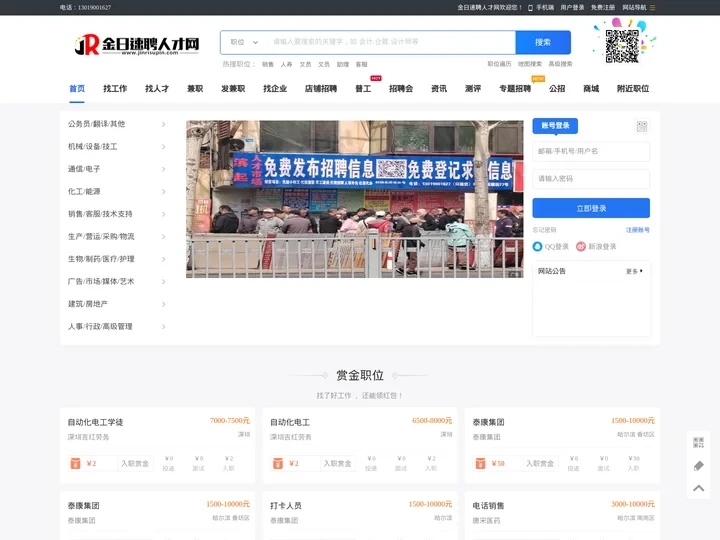Click bonus gift icon for 自动化电工 job
The height and width of the screenshot is (540, 720).
pyautogui.click(x=278, y=463)
